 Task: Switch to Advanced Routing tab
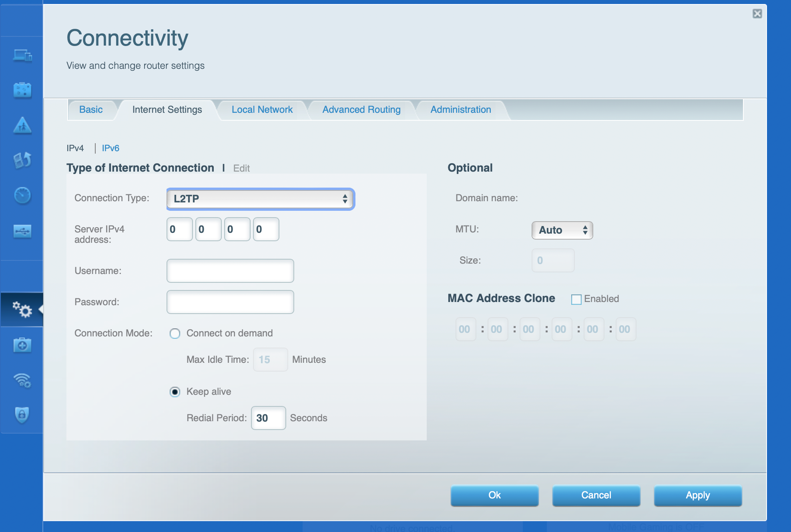tap(361, 110)
